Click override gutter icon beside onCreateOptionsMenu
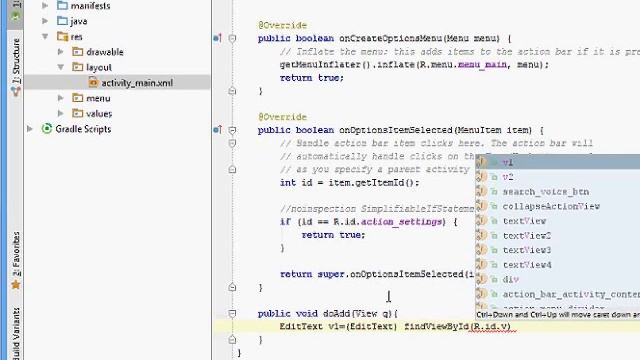Screen dimensions: 640x360 pos(217,38)
